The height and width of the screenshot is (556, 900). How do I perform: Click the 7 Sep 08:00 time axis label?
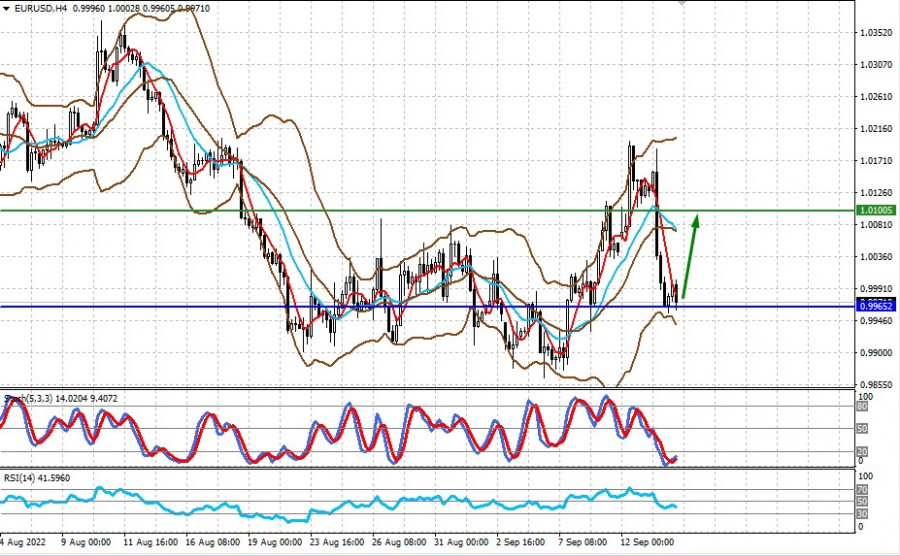click(x=583, y=542)
